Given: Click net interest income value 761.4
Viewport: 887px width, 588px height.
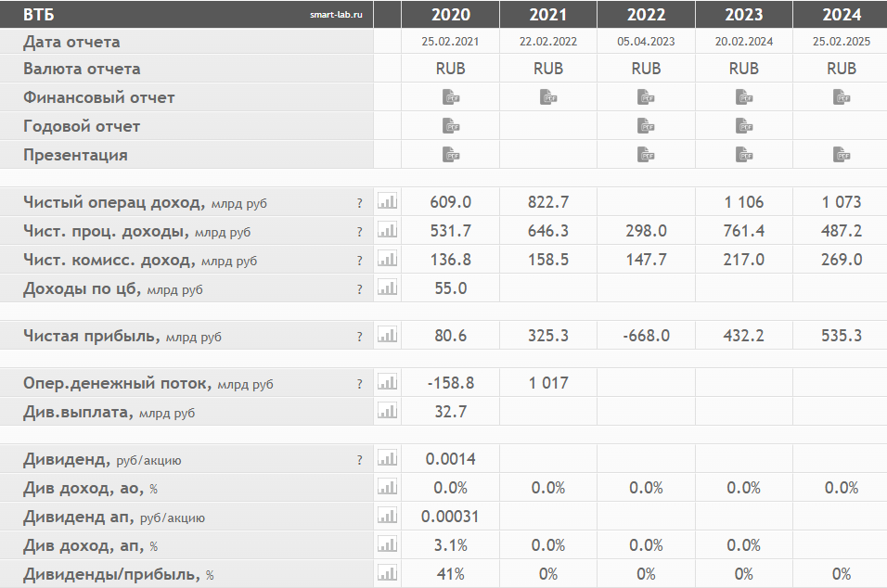Looking at the screenshot, I should [x=744, y=231].
